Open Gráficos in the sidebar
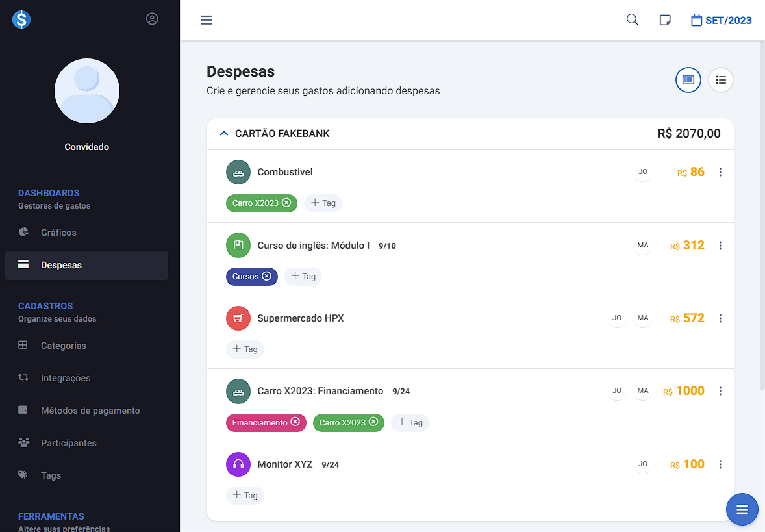Viewport: 765px width, 532px height. point(58,233)
